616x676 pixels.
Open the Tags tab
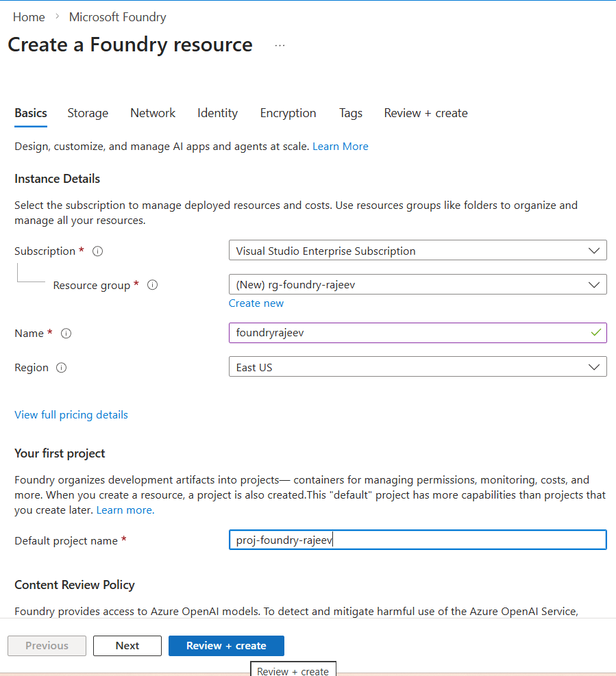350,113
